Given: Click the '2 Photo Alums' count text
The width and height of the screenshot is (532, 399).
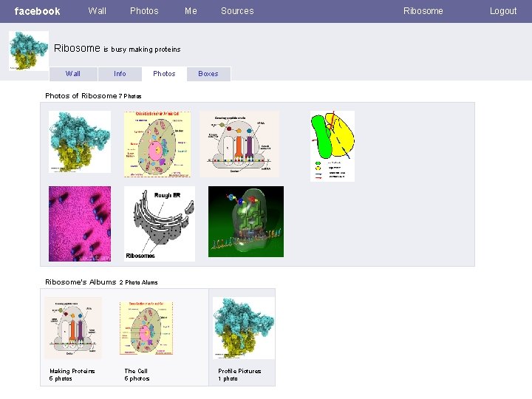Looking at the screenshot, I should click(138, 282).
